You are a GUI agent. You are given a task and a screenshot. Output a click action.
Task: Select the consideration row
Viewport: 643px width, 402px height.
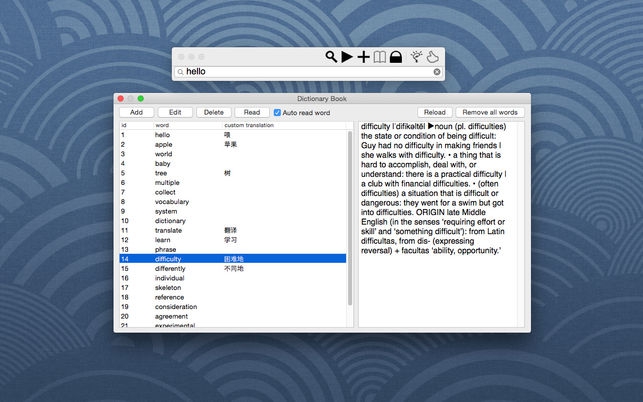point(233,307)
